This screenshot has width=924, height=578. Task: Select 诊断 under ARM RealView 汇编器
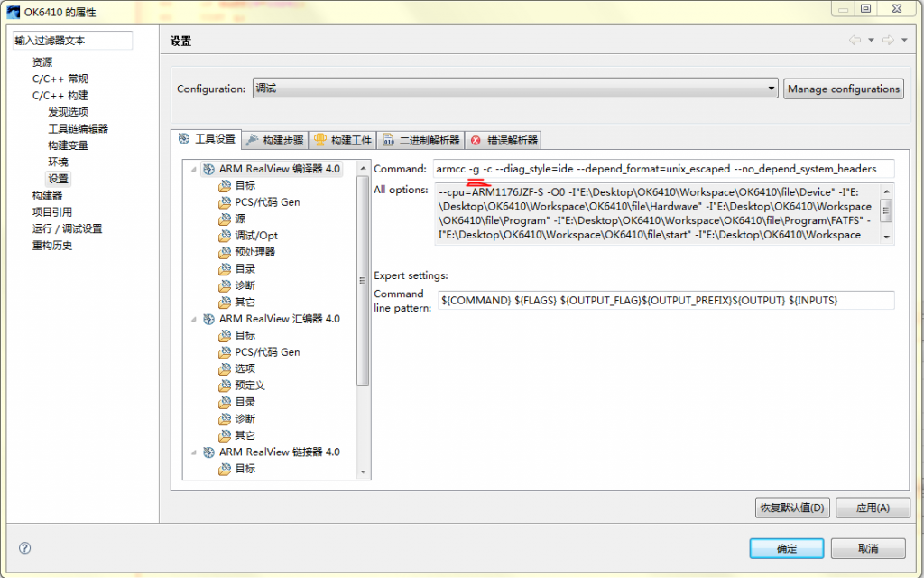point(245,419)
